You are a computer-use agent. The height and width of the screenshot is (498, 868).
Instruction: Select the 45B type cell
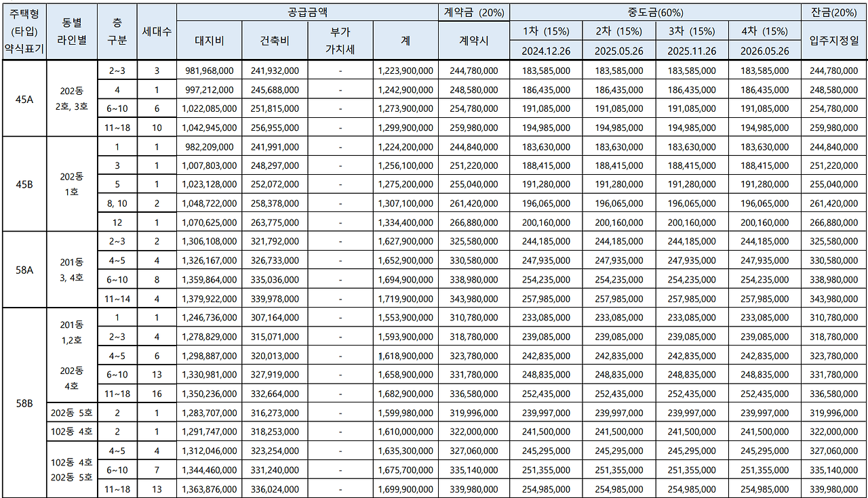pyautogui.click(x=25, y=184)
